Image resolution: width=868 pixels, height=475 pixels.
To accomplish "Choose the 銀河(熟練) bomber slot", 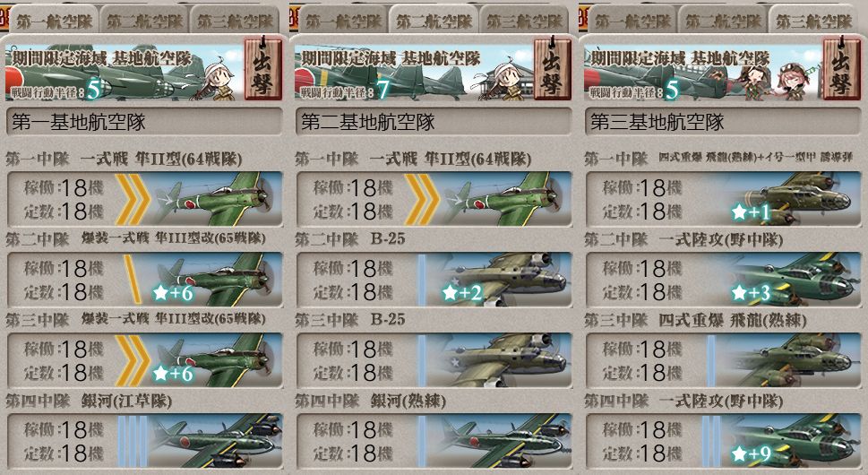I will [434, 441].
